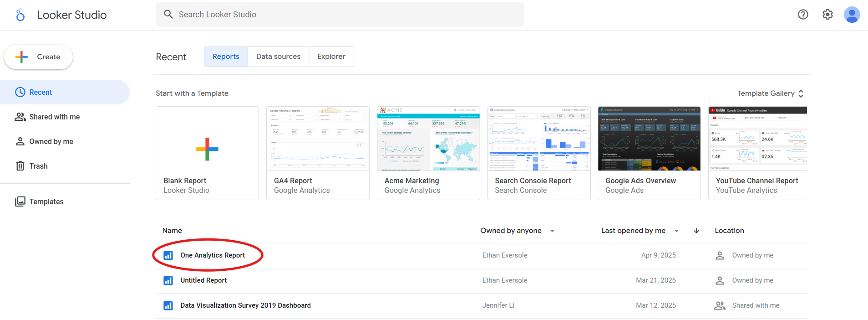Image resolution: width=868 pixels, height=320 pixels.
Task: Focus the Search Looker Studio field
Action: tap(340, 15)
